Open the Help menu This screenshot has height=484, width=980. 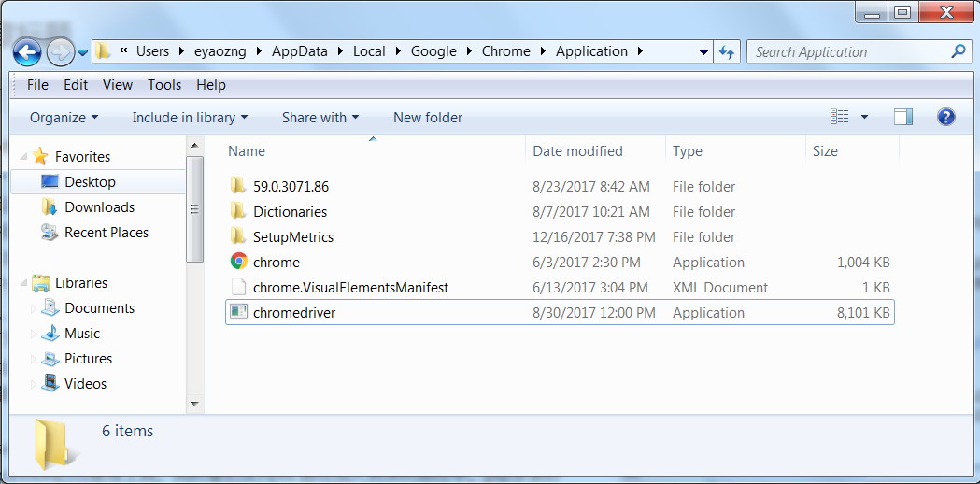(211, 85)
